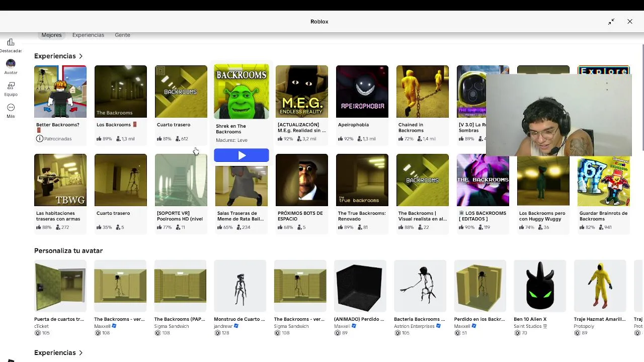
Task: Select the Gente tab
Action: click(122, 35)
